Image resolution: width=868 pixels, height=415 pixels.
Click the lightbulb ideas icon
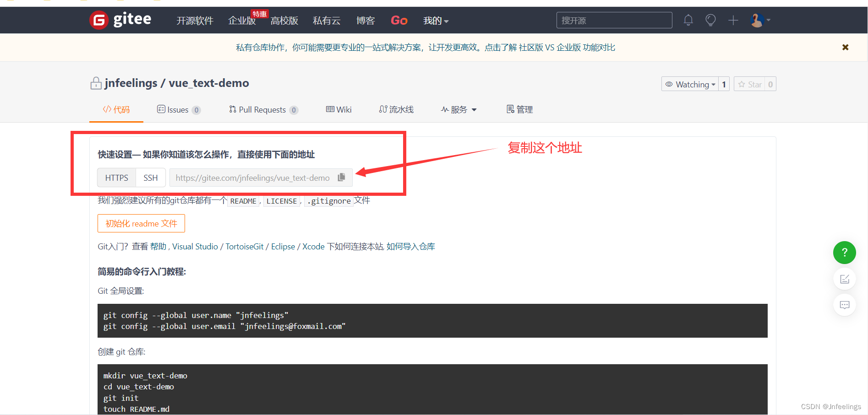[710, 20]
